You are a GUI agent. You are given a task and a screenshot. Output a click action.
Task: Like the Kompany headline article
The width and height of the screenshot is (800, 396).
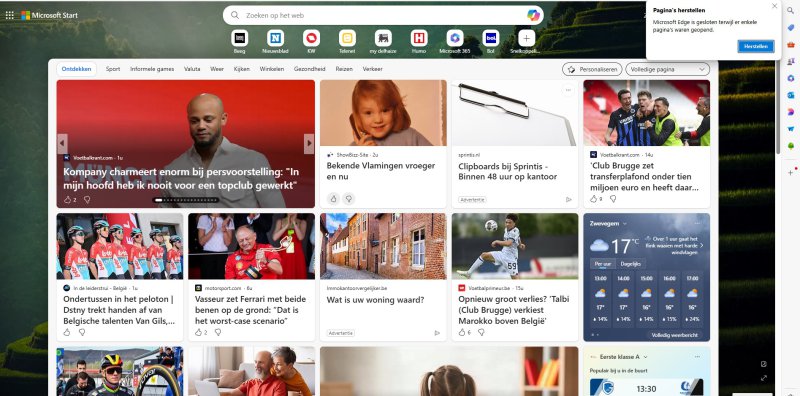pyautogui.click(x=67, y=200)
